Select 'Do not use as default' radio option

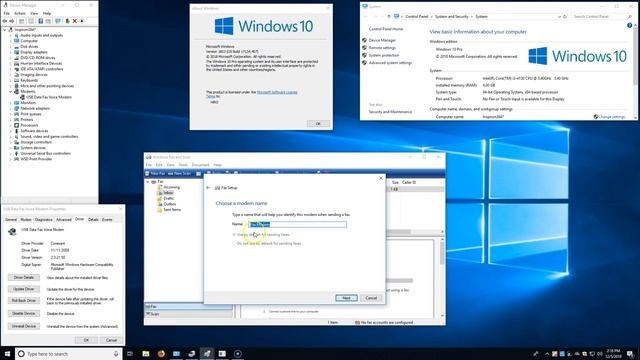(x=234, y=243)
